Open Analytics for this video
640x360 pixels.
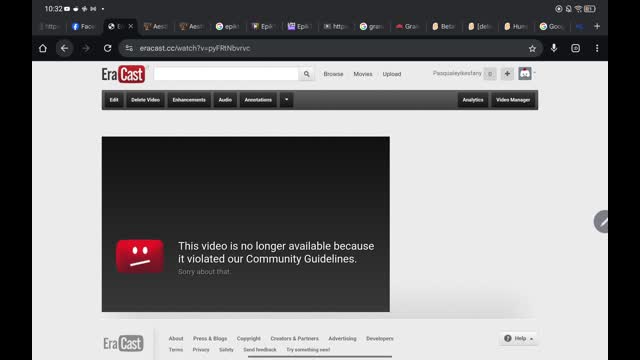click(x=473, y=100)
